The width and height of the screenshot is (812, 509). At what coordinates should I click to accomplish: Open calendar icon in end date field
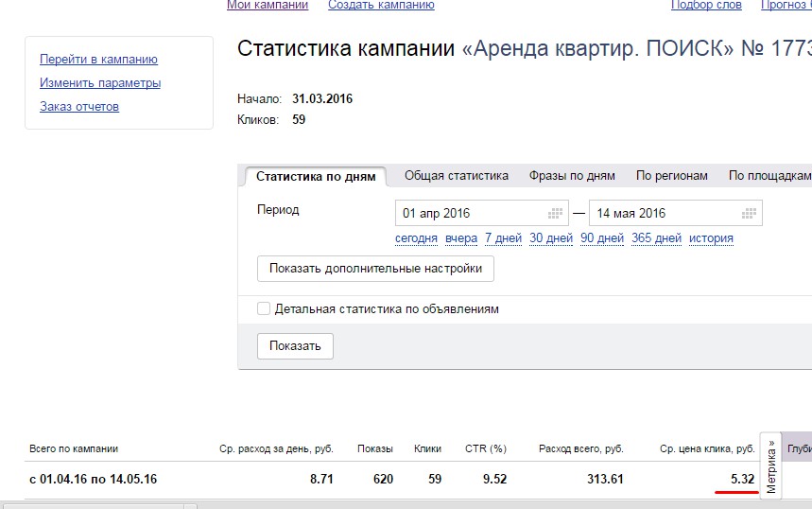(x=749, y=214)
